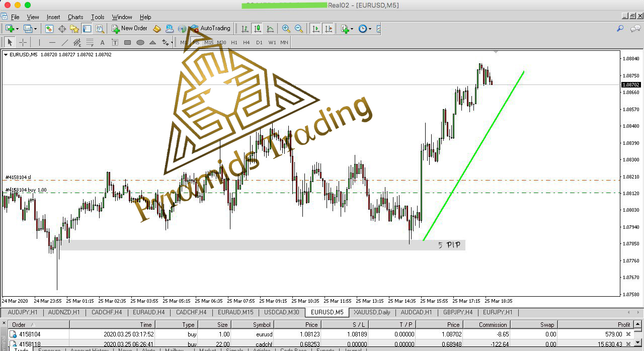Close order 4158104 with X
Image resolution: width=644 pixels, height=351 pixels.
(628, 334)
